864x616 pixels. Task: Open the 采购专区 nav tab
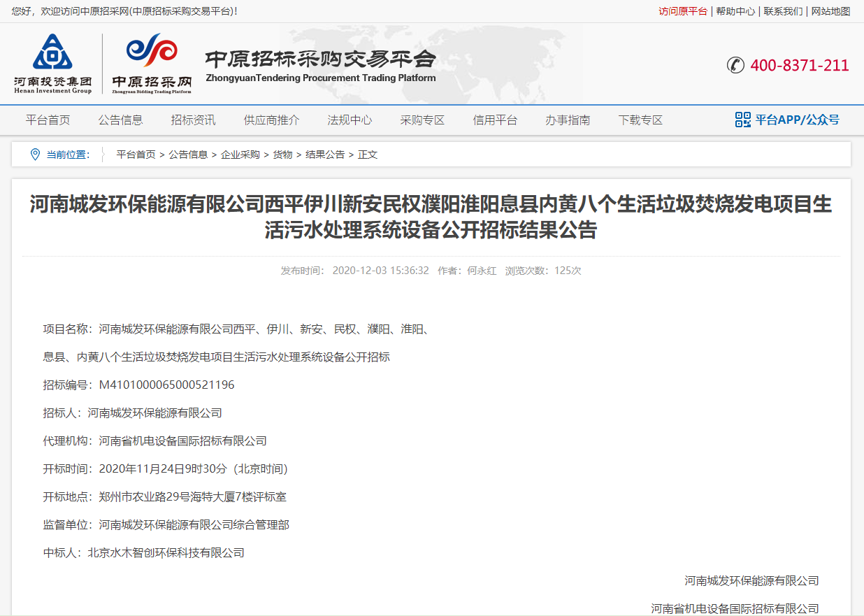pos(423,120)
